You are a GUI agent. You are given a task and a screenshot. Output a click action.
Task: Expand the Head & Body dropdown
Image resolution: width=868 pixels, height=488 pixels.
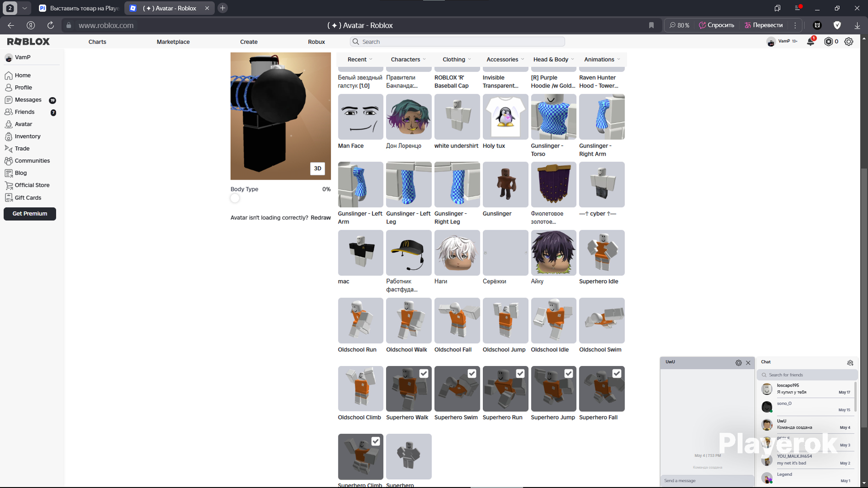(554, 60)
